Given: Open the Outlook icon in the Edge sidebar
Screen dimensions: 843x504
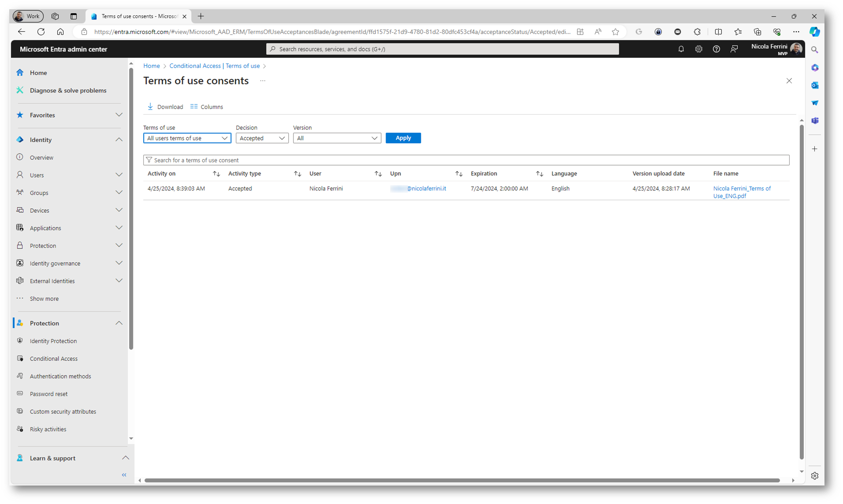Looking at the screenshot, I should [815, 85].
